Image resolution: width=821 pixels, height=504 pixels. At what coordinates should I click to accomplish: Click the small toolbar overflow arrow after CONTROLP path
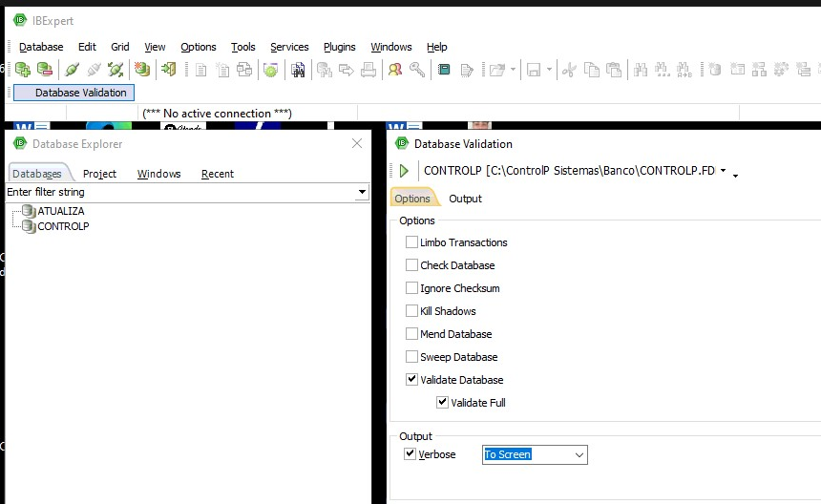(736, 176)
